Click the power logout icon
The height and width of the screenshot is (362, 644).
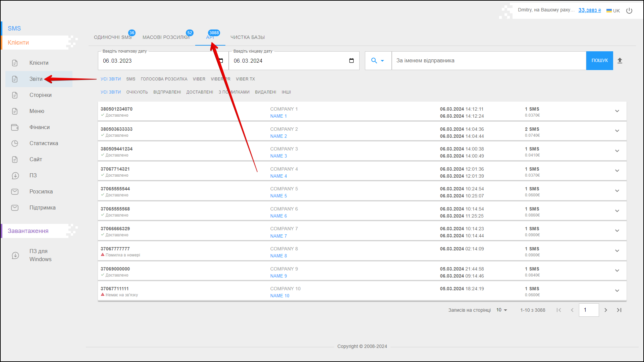pyautogui.click(x=629, y=11)
